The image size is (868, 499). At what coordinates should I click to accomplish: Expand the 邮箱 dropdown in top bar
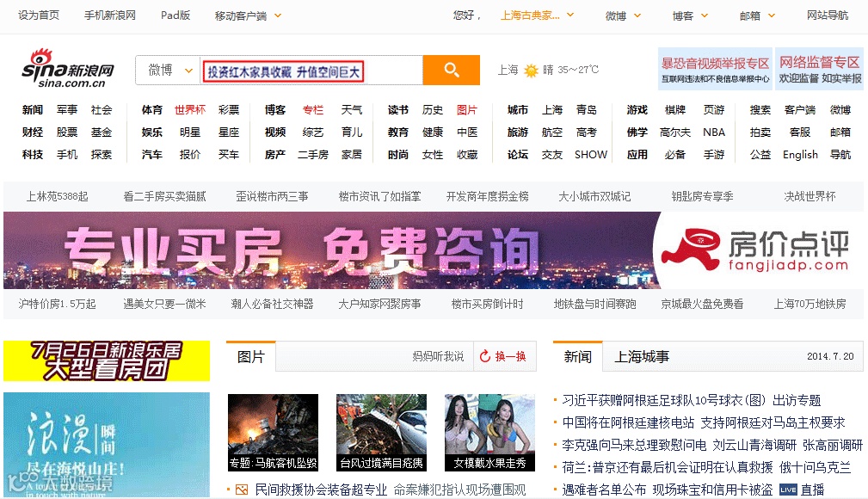point(771,15)
